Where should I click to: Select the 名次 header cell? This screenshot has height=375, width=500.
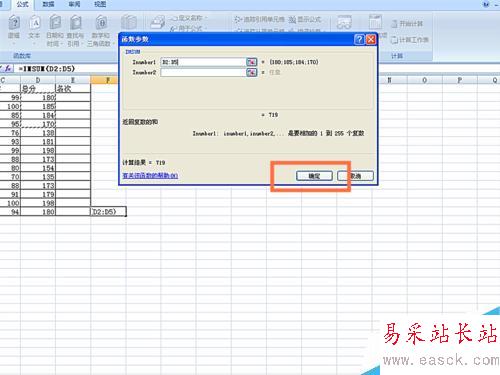tap(73, 89)
